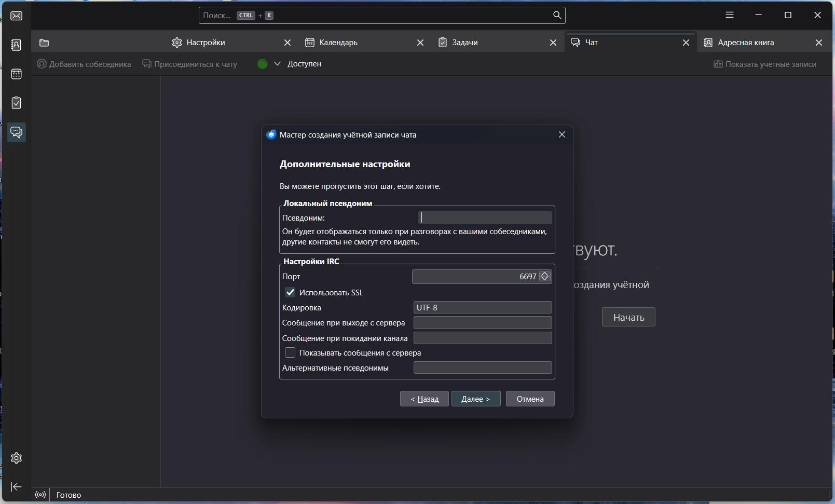Focus the global search field
This screenshot has height=504, width=835.
[382, 15]
